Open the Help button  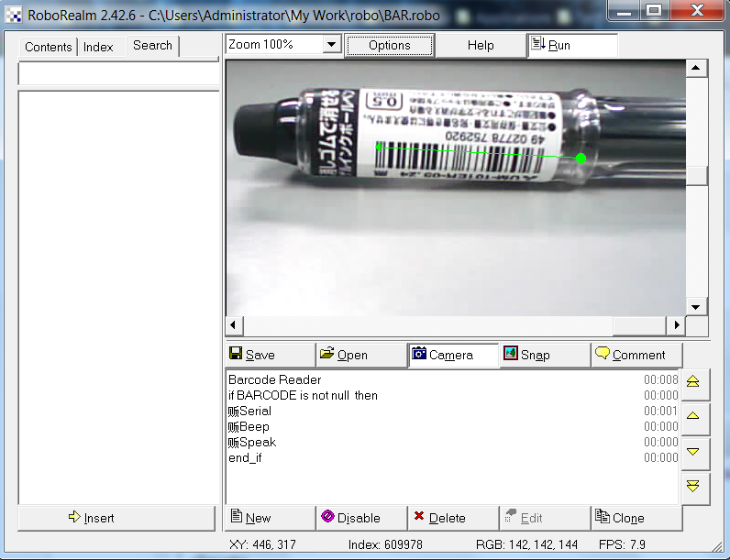pyautogui.click(x=481, y=45)
